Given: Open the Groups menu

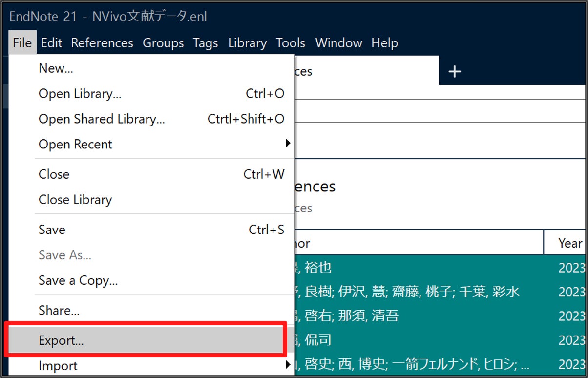Looking at the screenshot, I should [x=163, y=43].
